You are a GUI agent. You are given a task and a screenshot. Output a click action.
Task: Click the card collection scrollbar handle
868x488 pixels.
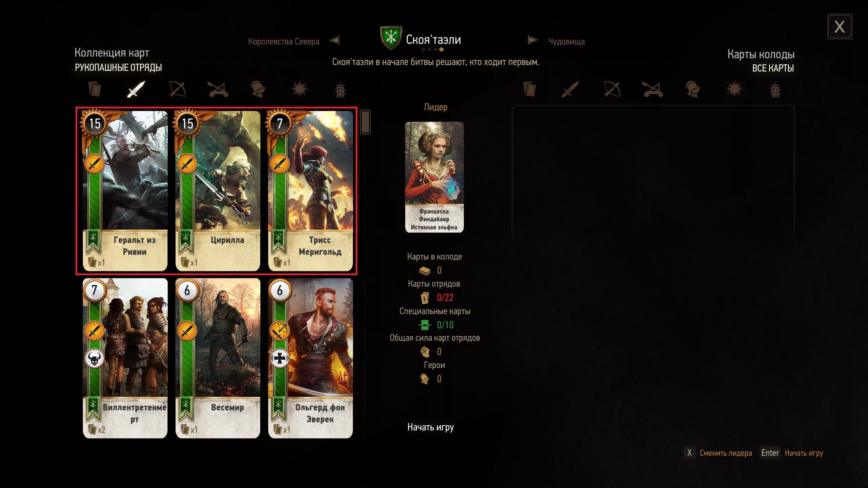pos(365,122)
